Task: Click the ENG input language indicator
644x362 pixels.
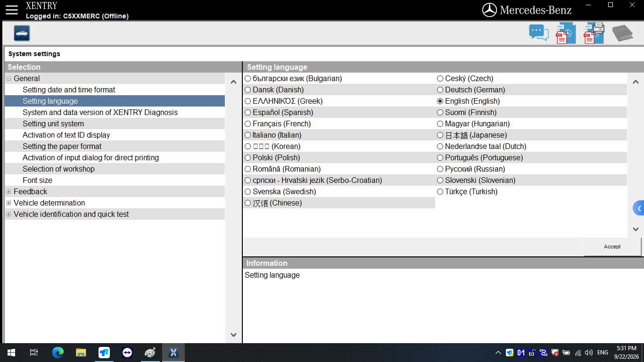Action: click(x=603, y=353)
